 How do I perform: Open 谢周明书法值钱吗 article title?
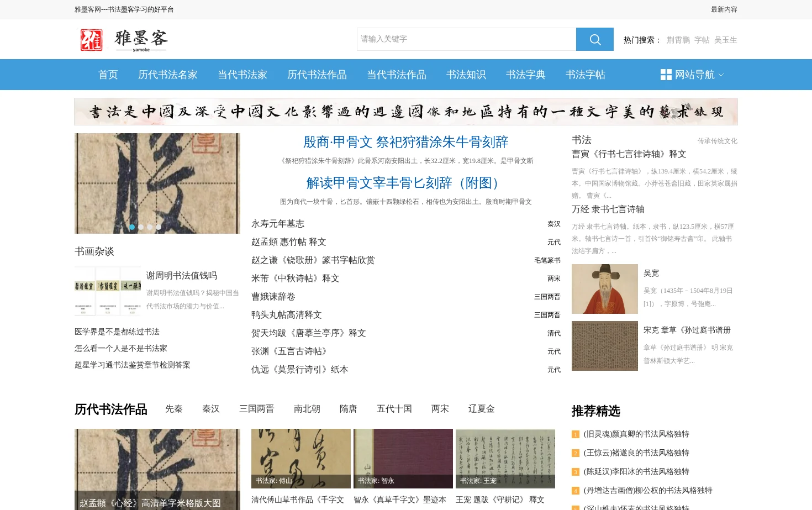tap(182, 276)
